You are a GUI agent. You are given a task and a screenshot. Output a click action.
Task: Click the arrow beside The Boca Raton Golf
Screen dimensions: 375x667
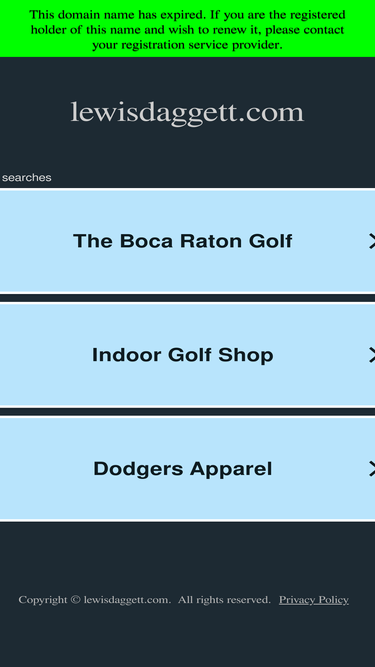[372, 241]
